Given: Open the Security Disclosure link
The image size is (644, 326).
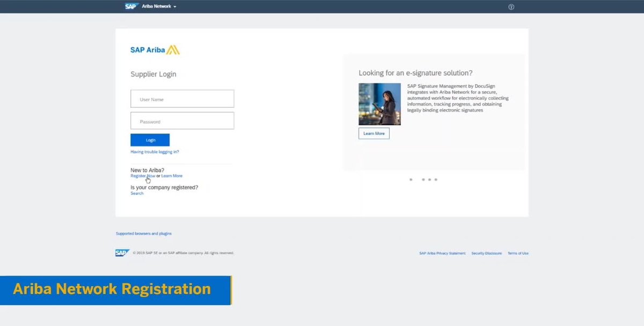Looking at the screenshot, I should pos(486,253).
